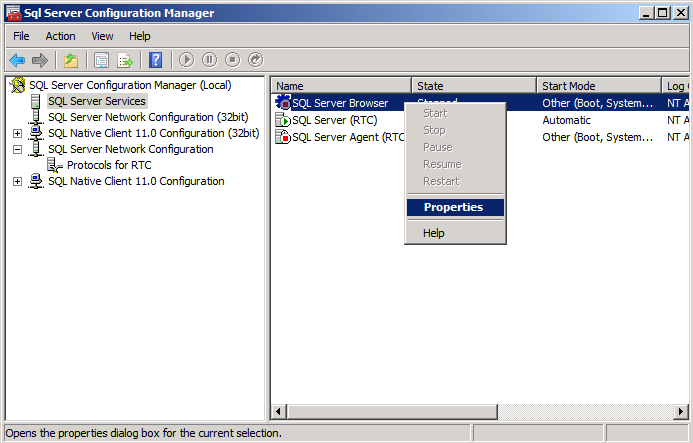Collapse SQL Server Network Configuration node
The image size is (693, 443).
(17, 149)
